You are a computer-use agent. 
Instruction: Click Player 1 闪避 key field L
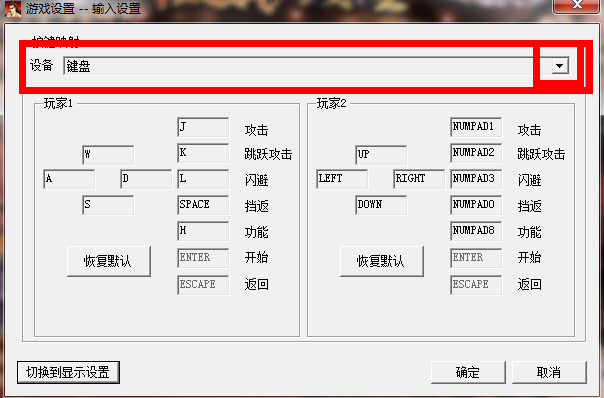tap(203, 179)
